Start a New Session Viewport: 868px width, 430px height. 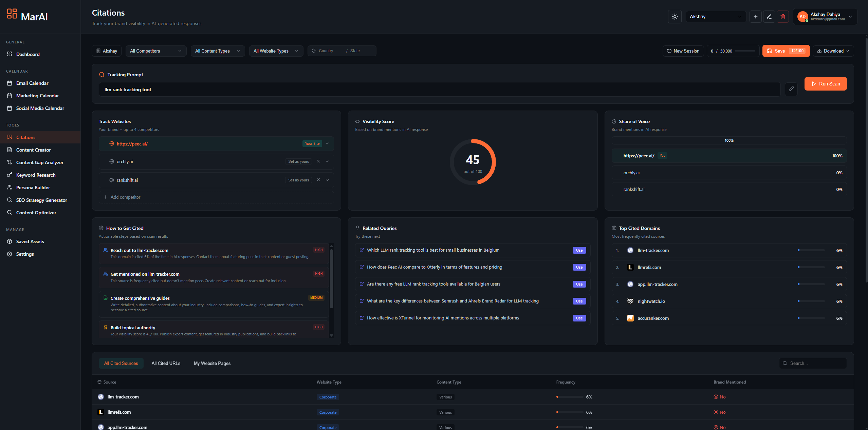pos(683,51)
